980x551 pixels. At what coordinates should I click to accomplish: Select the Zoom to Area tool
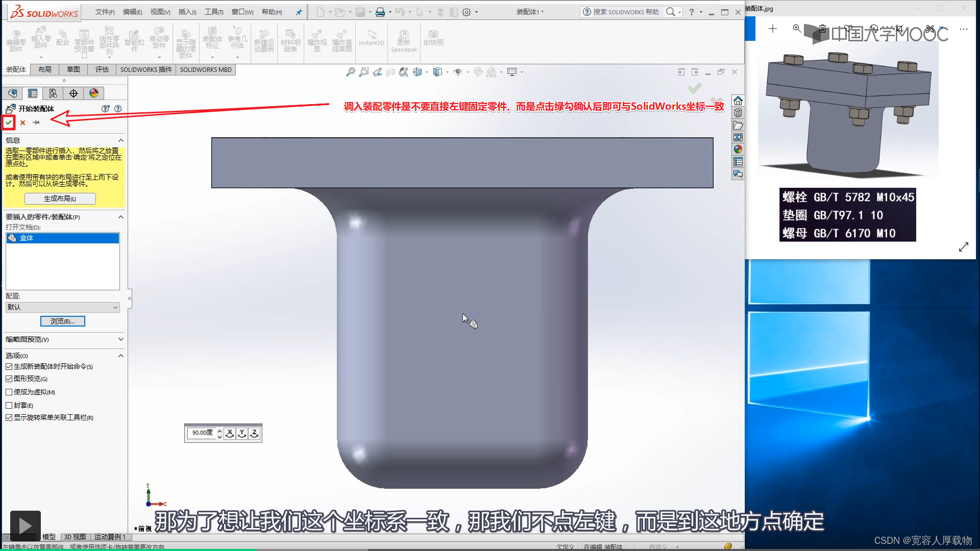[x=363, y=72]
